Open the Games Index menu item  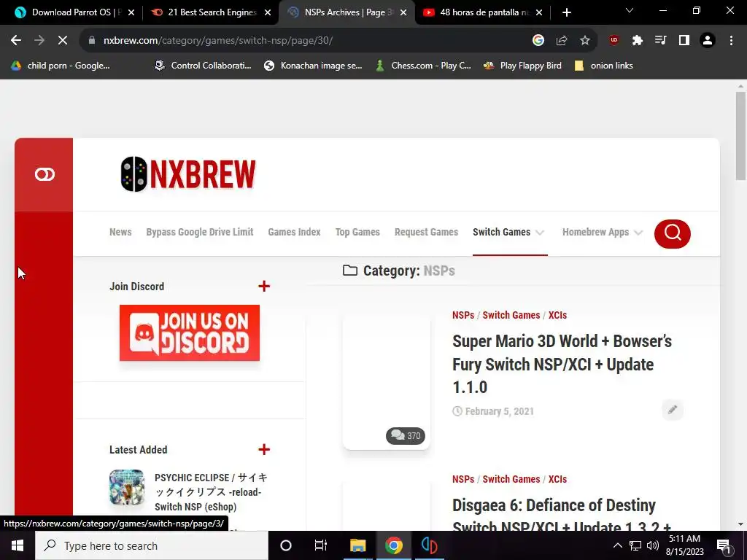click(x=294, y=232)
